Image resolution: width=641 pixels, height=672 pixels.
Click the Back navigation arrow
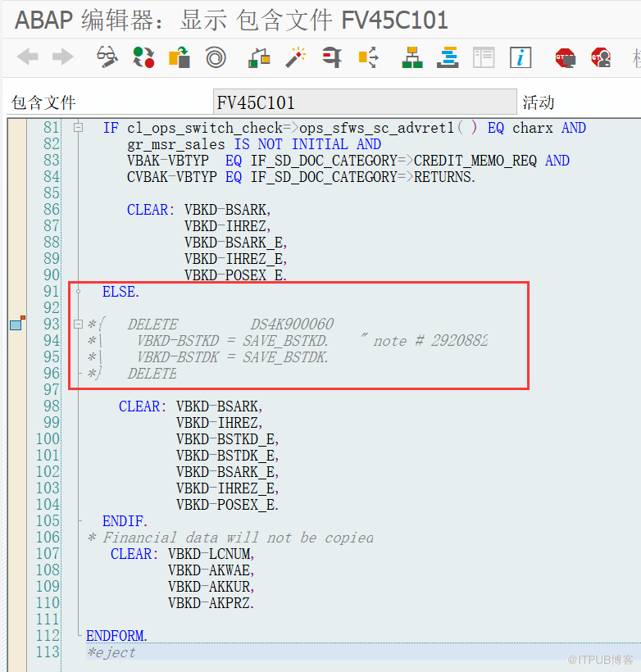tap(28, 57)
